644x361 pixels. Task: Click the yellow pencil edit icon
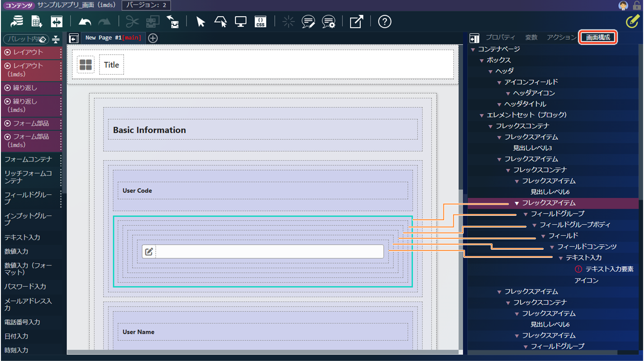point(632,22)
